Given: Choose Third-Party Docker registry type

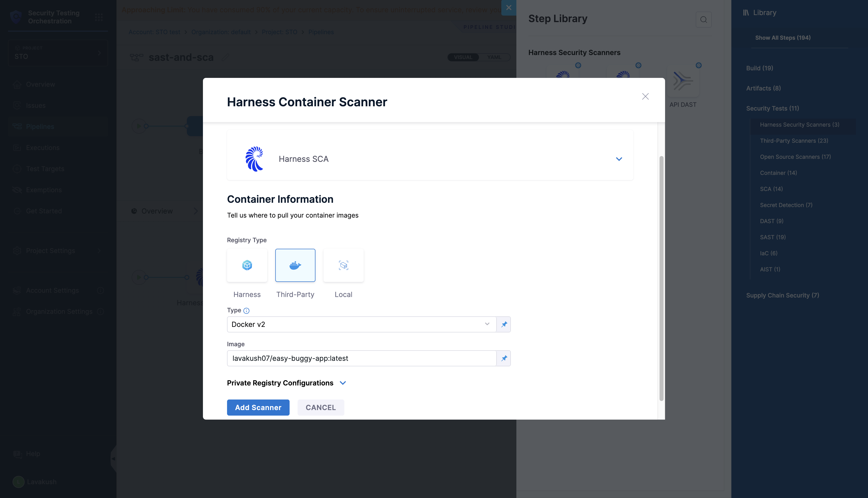Looking at the screenshot, I should [x=295, y=265].
